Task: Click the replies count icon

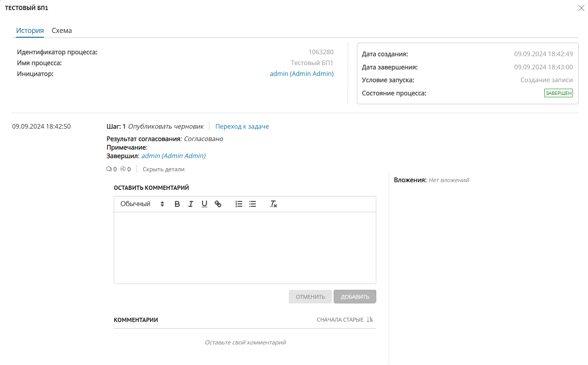Action: coord(123,169)
